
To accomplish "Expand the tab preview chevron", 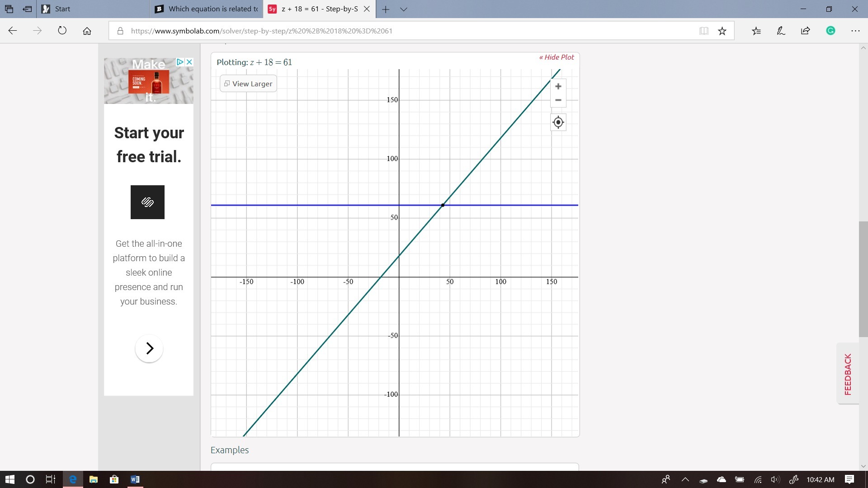I will point(404,9).
